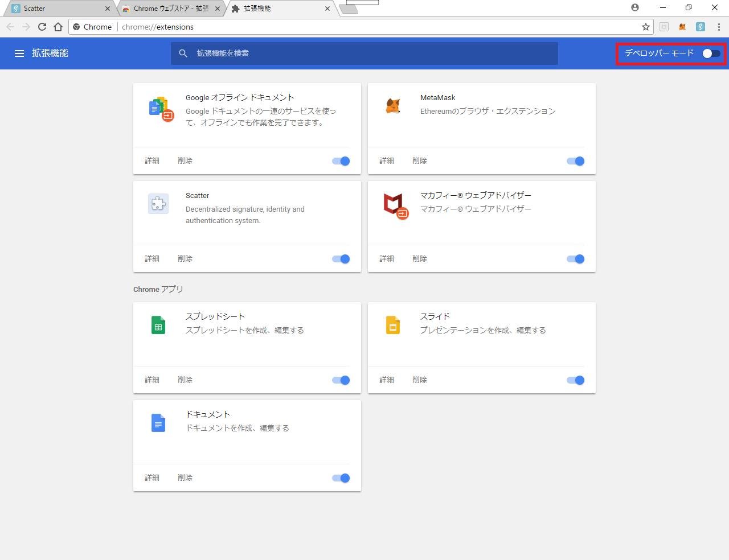
Task: Remove Google オフライン ドキュメント via 削除
Action: [x=185, y=161]
